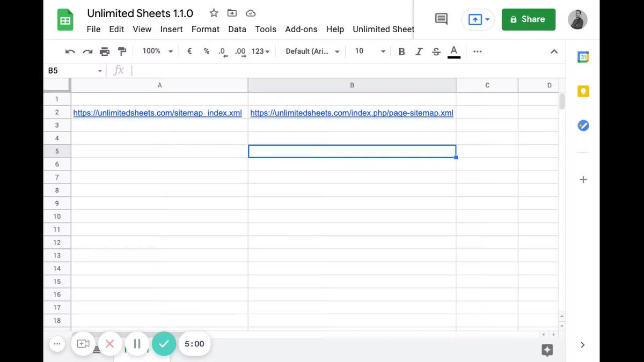Image resolution: width=644 pixels, height=362 pixels.
Task: Open Google Keep side panel
Action: [x=583, y=91]
